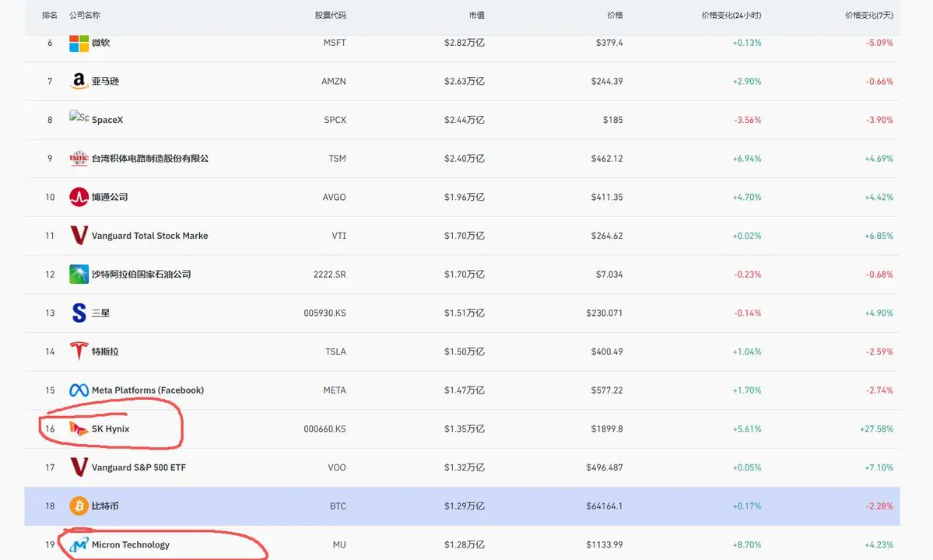This screenshot has width=933, height=560.
Task: Click the VOO ticker code
Action: [337, 468]
